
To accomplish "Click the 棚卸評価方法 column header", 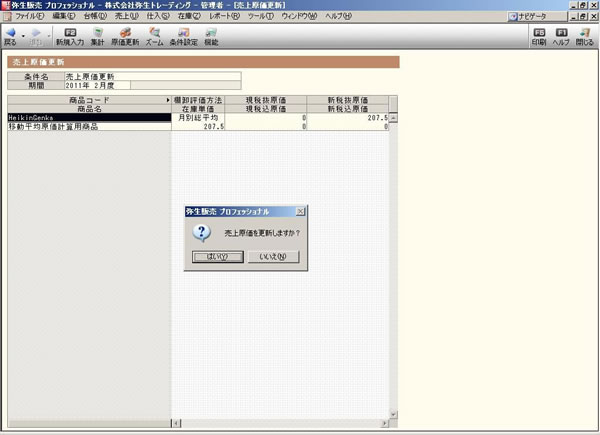I will click(x=198, y=100).
